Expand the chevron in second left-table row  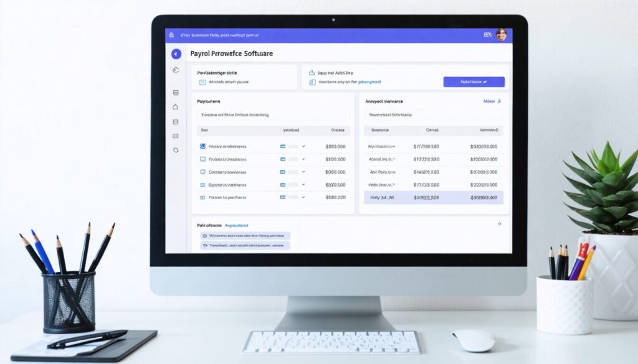[303, 159]
